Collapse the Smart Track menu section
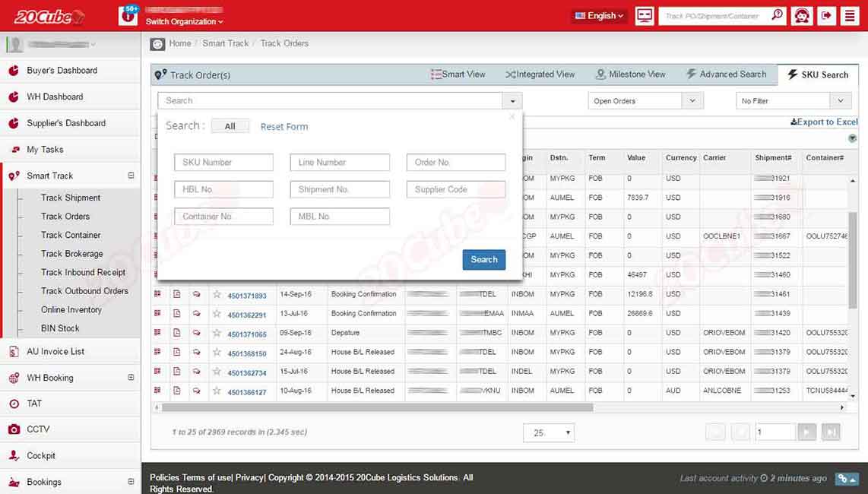Screen dimensions: 868x494 131,175
